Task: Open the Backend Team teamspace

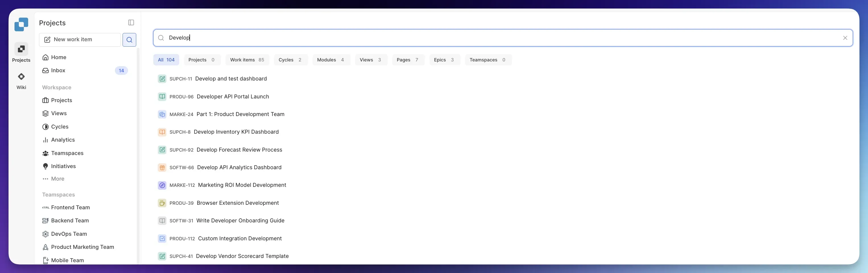Action: [70, 220]
